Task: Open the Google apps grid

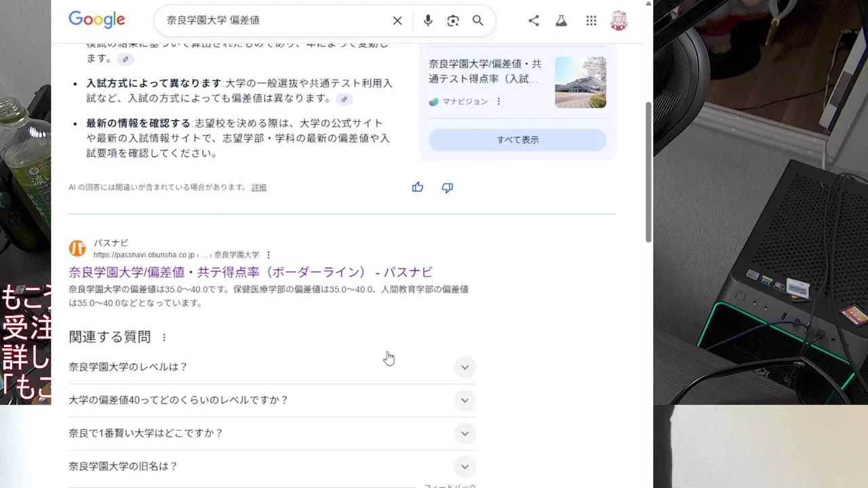Action: click(591, 20)
